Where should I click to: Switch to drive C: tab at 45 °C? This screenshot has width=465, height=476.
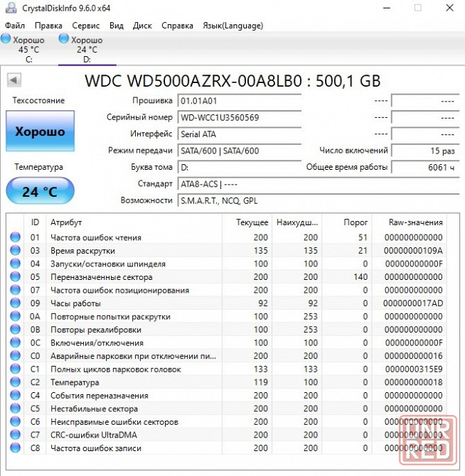point(29,49)
